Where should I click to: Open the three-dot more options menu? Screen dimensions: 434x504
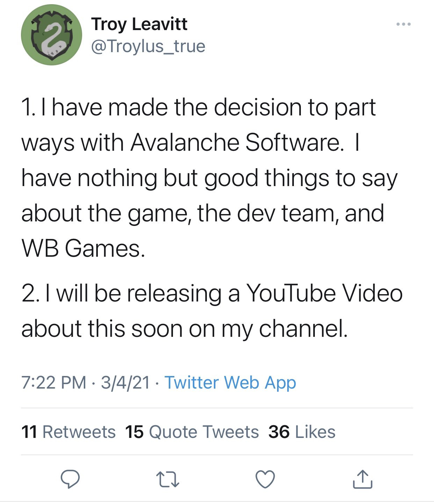(x=404, y=24)
